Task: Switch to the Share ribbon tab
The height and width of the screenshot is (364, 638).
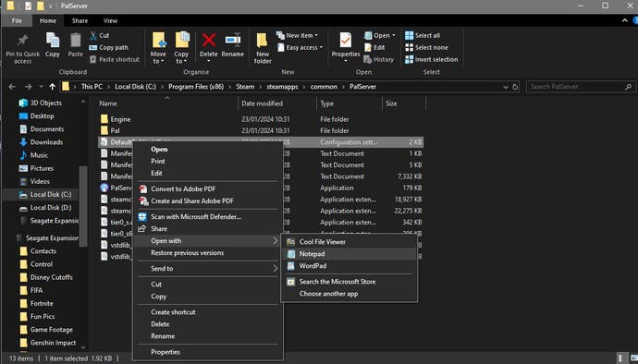Action: click(80, 20)
